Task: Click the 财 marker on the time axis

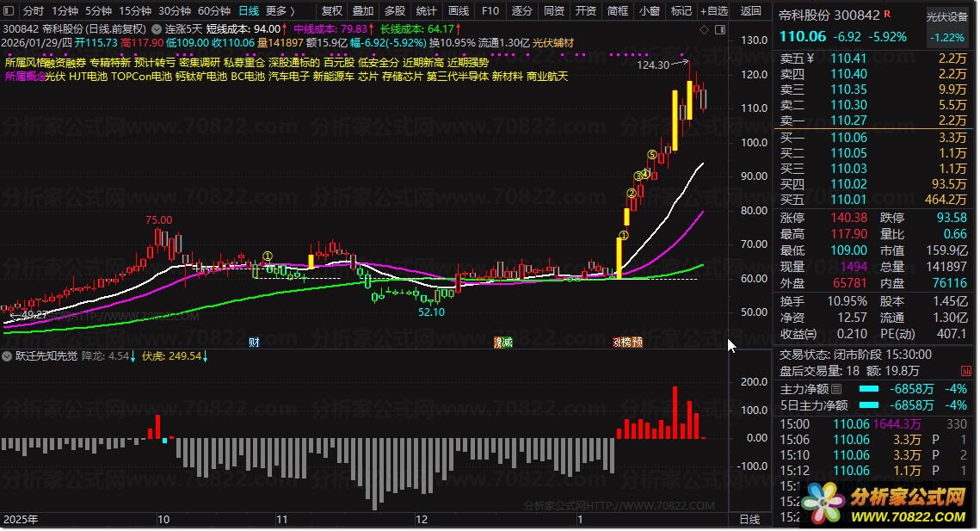Action: pos(254,343)
